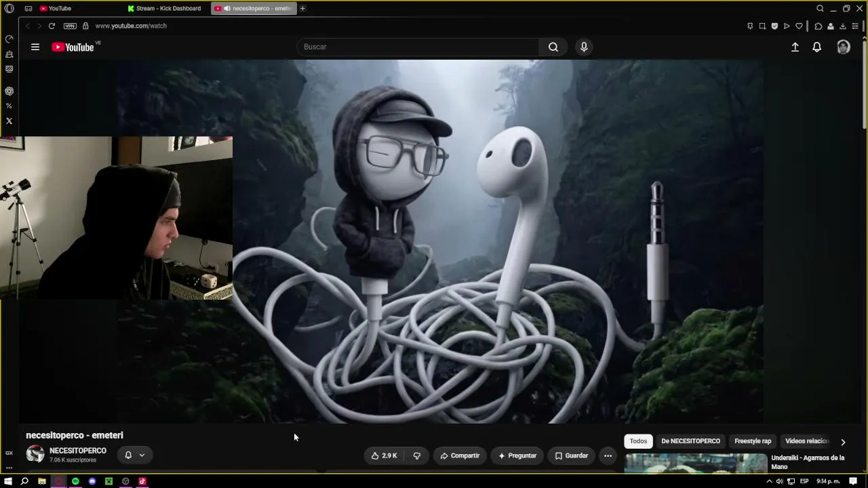Open the NECESITOPERCO channel avatar

35,454
